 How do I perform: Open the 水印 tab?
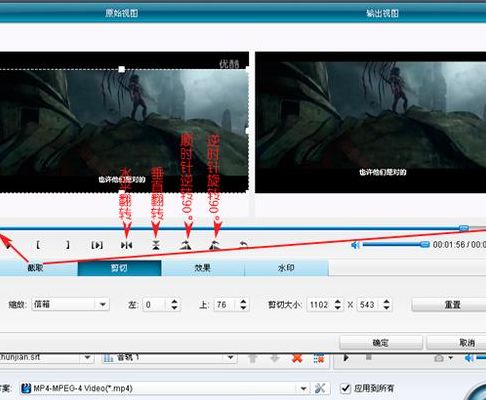tap(286, 268)
